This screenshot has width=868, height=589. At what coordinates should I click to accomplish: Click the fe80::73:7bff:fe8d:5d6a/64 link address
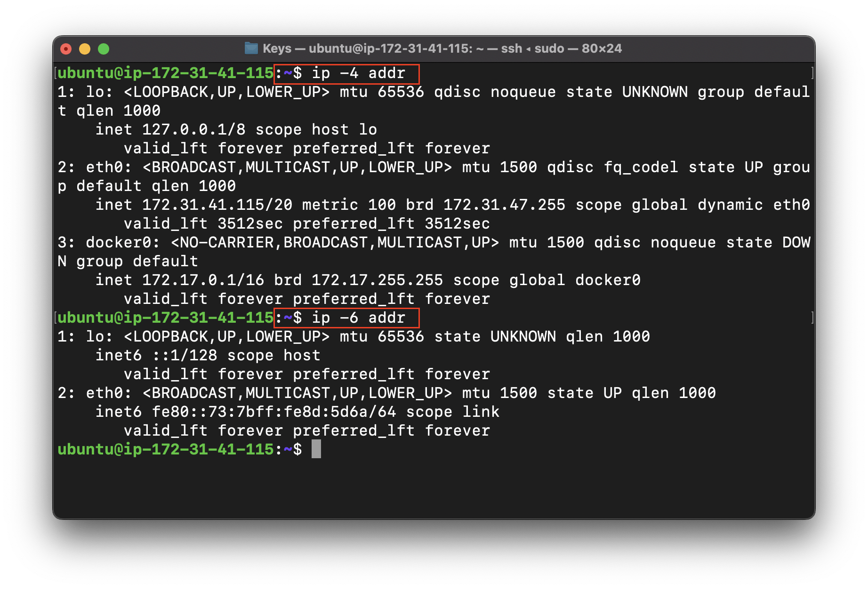tap(274, 412)
